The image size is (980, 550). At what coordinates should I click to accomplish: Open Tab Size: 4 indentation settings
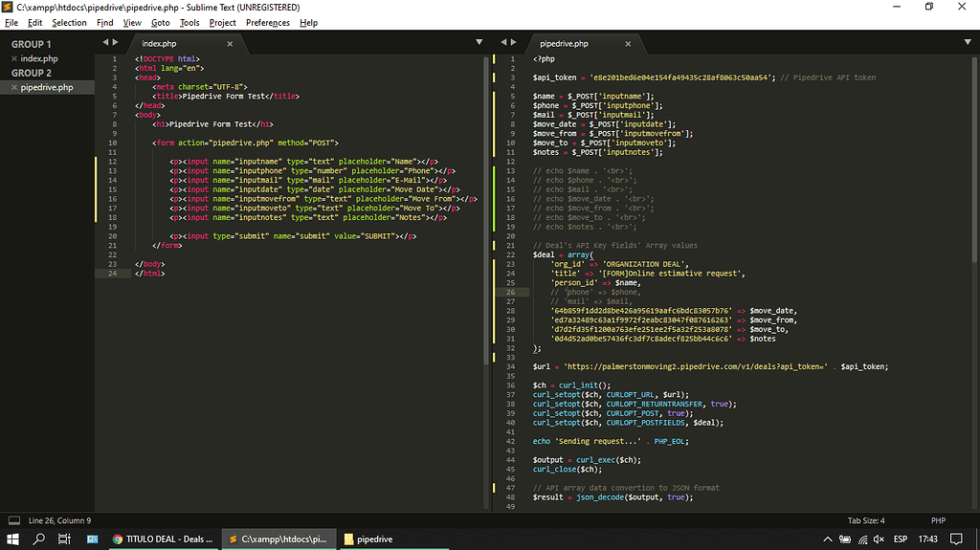pos(866,520)
